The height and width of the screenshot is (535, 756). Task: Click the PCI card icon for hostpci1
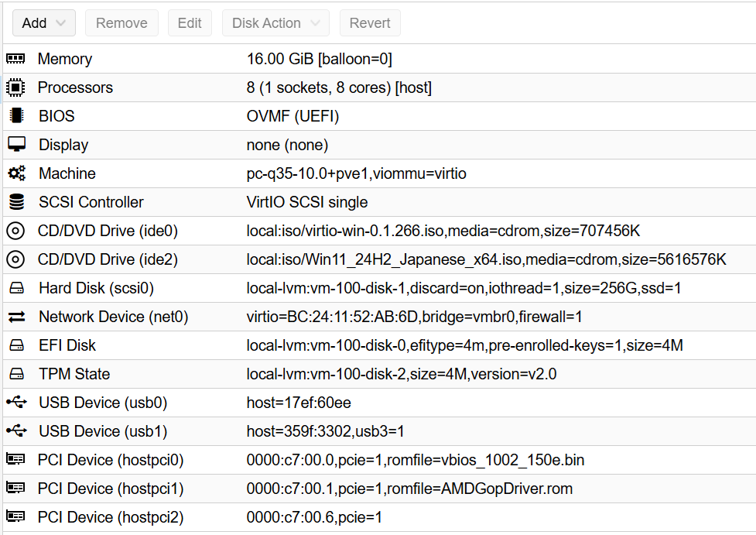pyautogui.click(x=15, y=489)
